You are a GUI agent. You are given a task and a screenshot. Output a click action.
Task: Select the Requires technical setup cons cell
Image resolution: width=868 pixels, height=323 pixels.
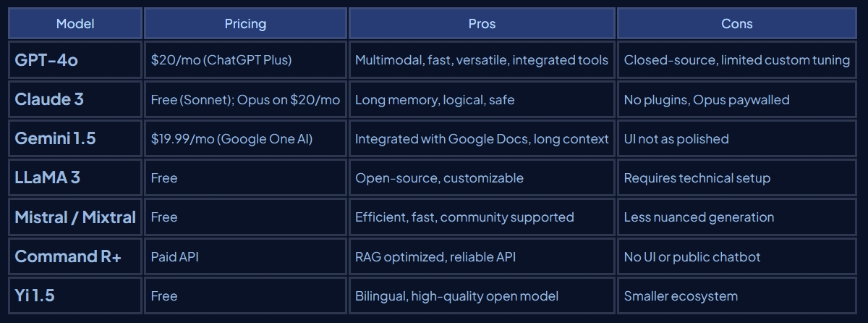697,177
